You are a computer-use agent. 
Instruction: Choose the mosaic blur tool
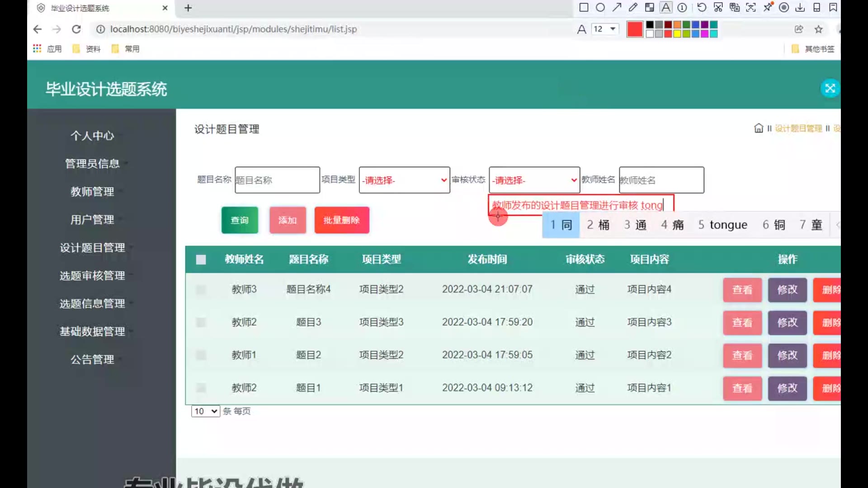coord(649,7)
